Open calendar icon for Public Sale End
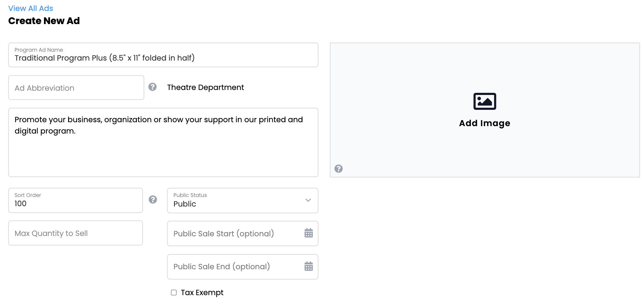The height and width of the screenshot is (304, 644). click(309, 266)
